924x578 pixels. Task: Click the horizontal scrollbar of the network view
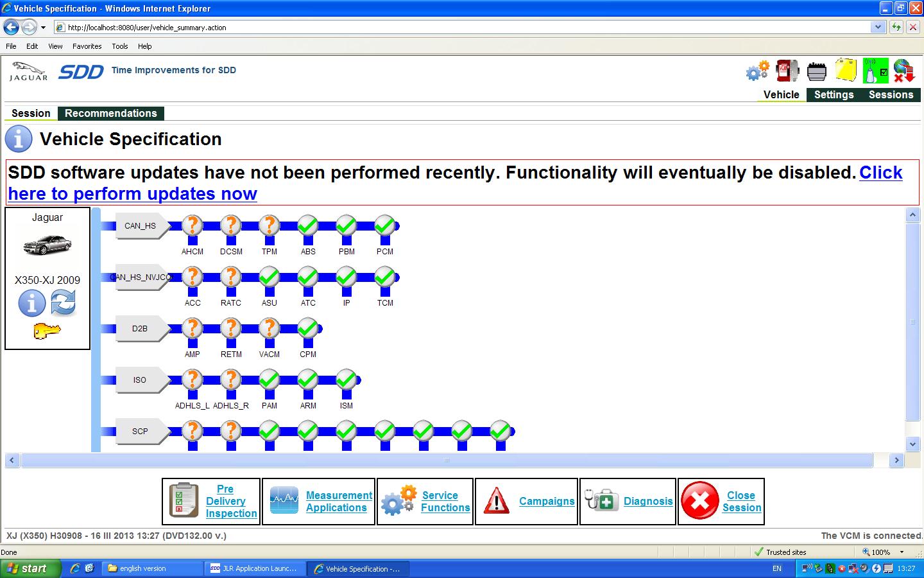coord(447,460)
